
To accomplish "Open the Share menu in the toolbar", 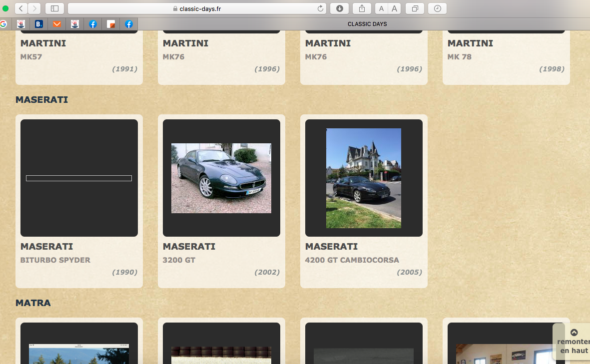I will pyautogui.click(x=362, y=8).
